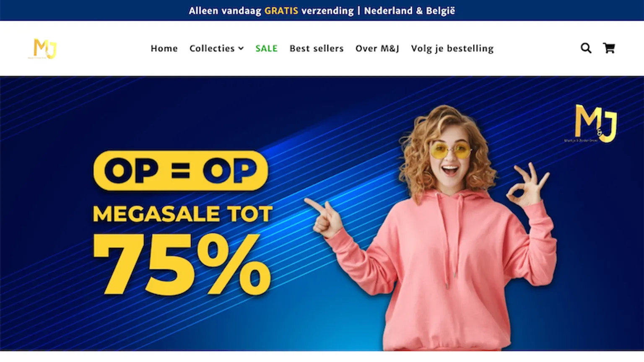The image size is (644, 362).
Task: Click the yellow OP = OP badge
Action: [180, 171]
